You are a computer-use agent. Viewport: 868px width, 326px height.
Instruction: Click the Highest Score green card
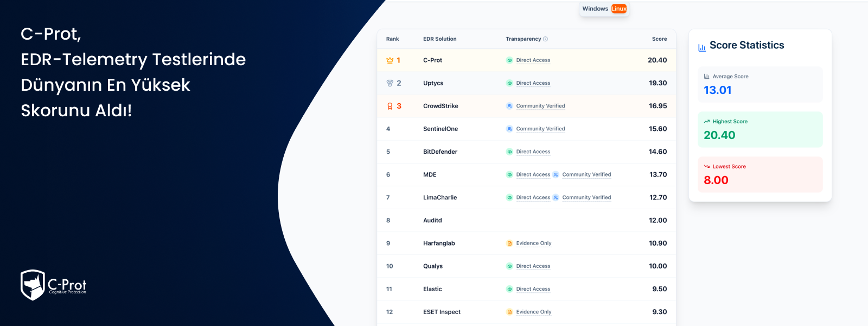759,129
